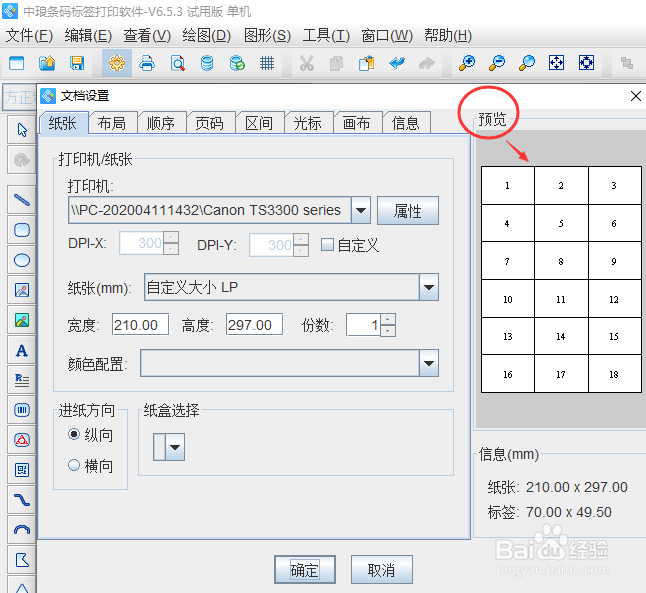Click the Cut scissors icon

click(x=307, y=63)
